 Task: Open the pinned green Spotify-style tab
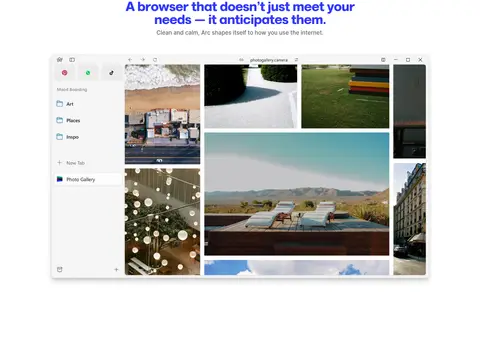(x=88, y=73)
